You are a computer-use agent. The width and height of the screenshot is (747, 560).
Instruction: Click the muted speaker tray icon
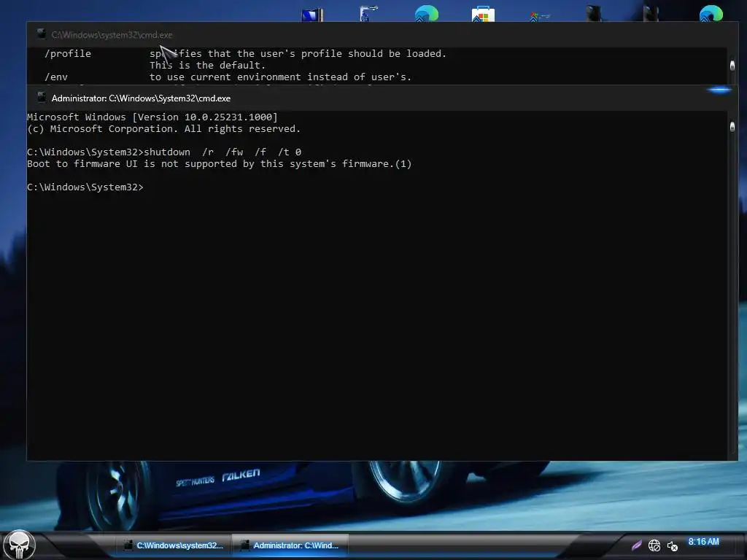click(672, 545)
